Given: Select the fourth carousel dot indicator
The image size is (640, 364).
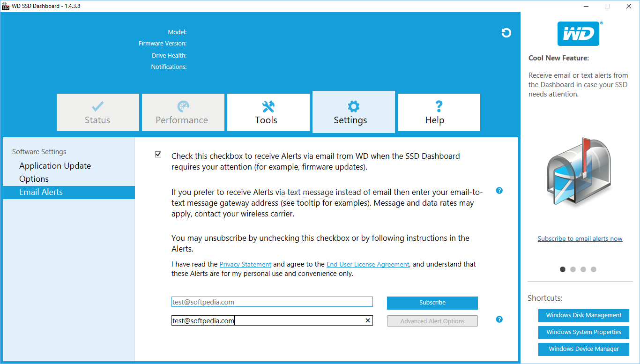Looking at the screenshot, I should point(594,269).
